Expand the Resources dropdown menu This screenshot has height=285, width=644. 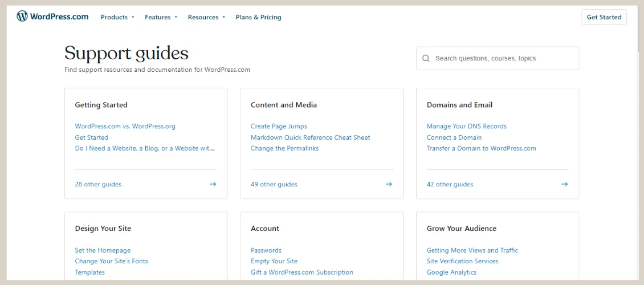(206, 17)
